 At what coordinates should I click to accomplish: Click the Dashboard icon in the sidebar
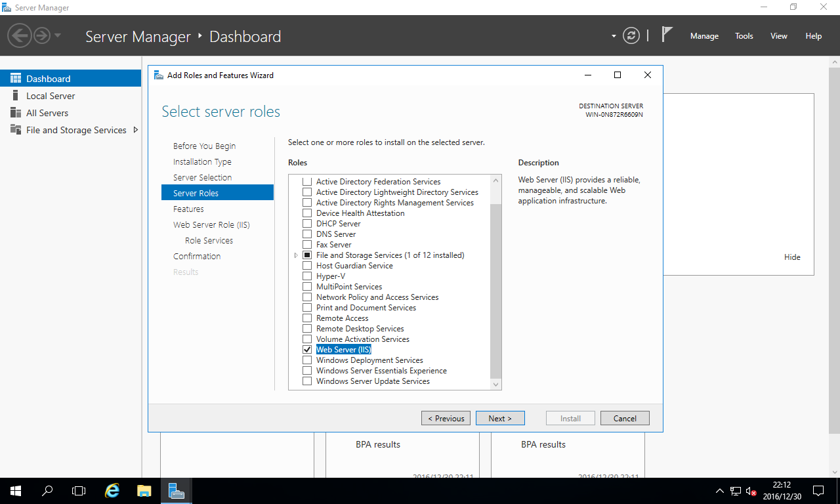point(15,79)
